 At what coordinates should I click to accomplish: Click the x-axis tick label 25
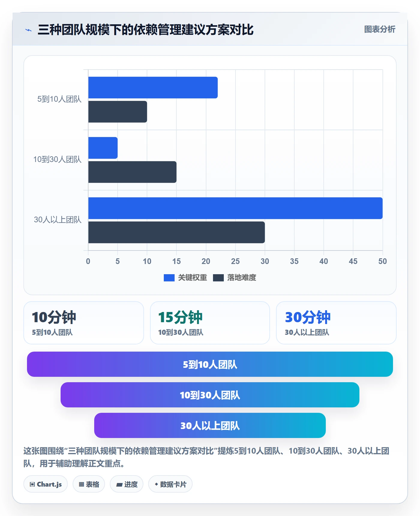tap(235, 261)
